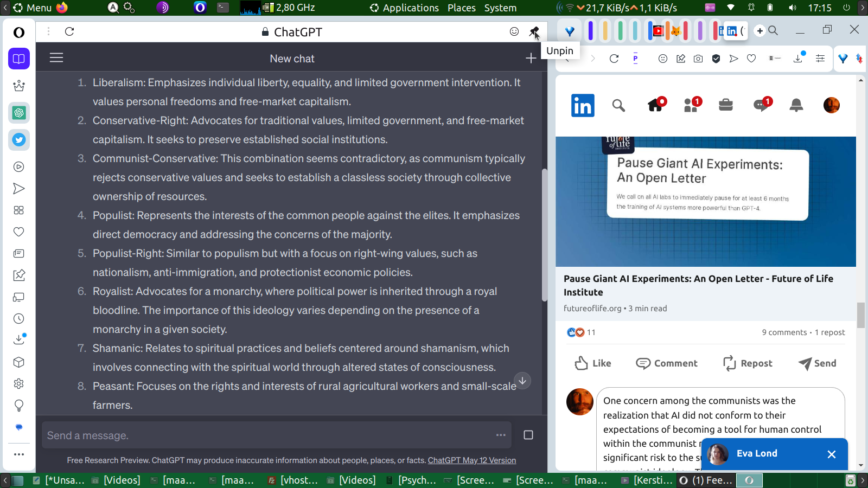The image size is (868, 488).
Task: Open the MATE Menu in top panel
Action: 33,8
